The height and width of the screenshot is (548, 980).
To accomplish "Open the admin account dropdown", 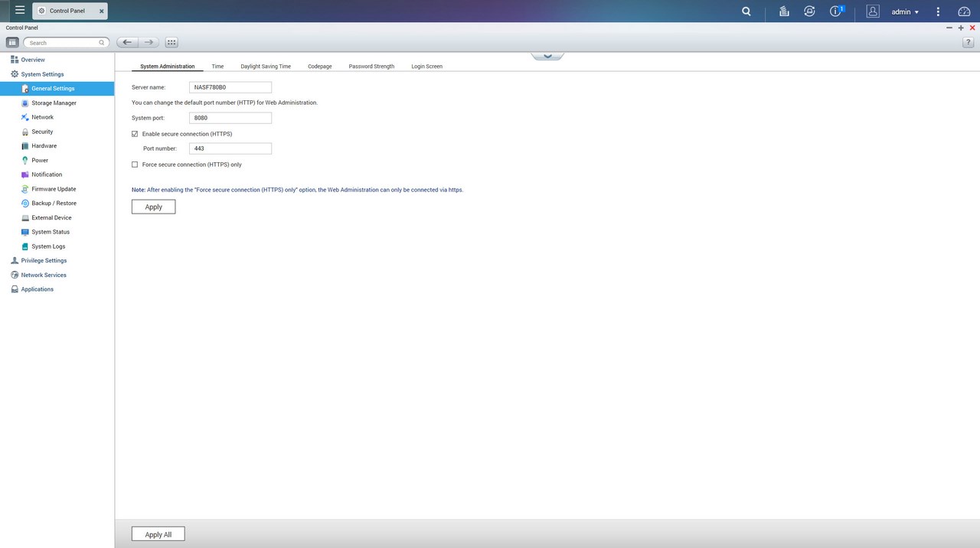I will click(x=905, y=11).
